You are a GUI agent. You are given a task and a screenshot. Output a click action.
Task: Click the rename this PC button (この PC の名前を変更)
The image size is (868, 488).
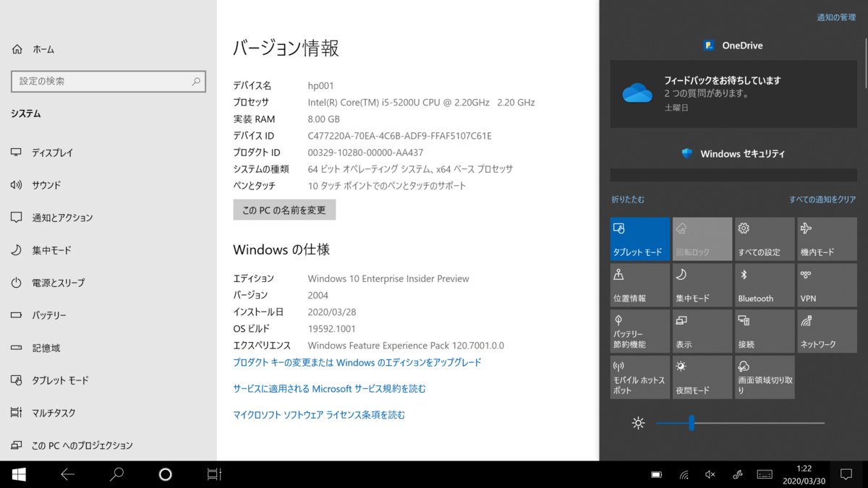284,210
